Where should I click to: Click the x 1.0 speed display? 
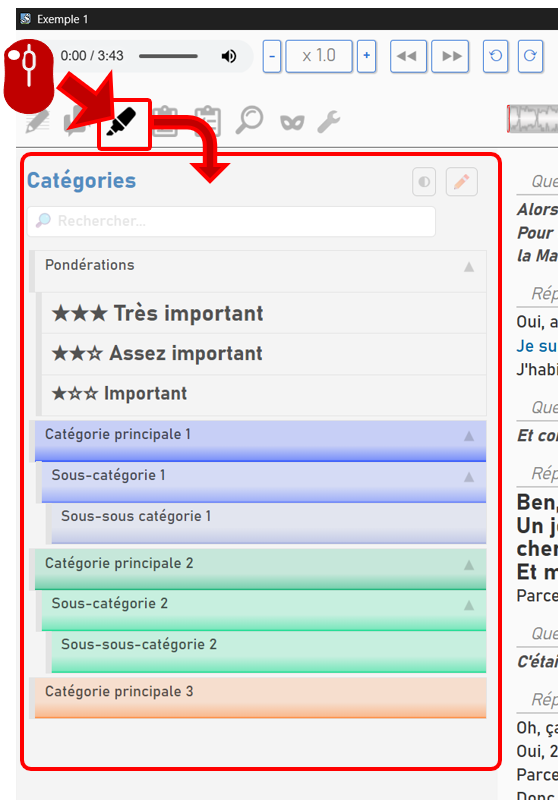pyautogui.click(x=319, y=56)
